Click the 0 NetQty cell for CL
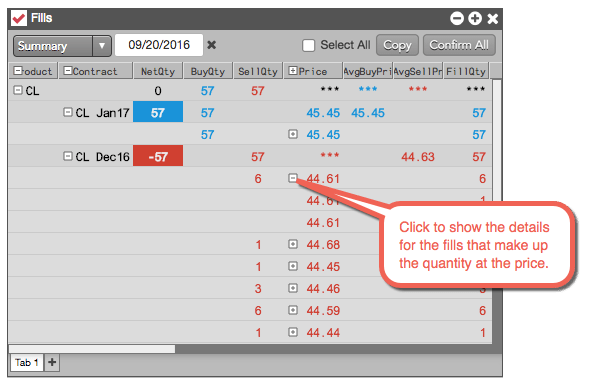This screenshot has width=590, height=386. point(158,91)
